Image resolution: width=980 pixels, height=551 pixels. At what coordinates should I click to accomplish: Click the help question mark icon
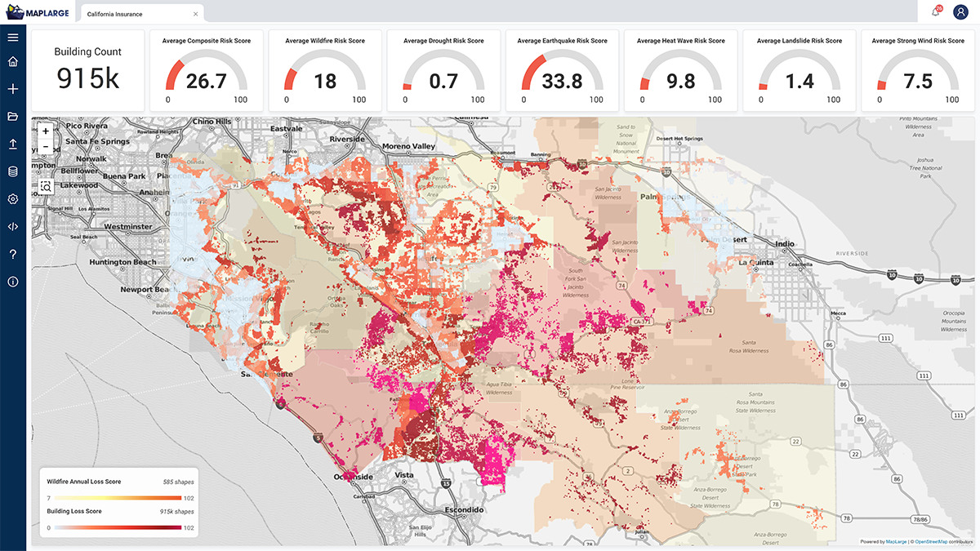click(12, 254)
